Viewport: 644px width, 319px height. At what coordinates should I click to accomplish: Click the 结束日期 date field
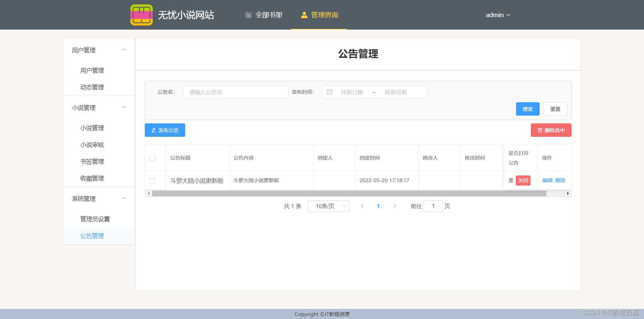click(x=396, y=92)
